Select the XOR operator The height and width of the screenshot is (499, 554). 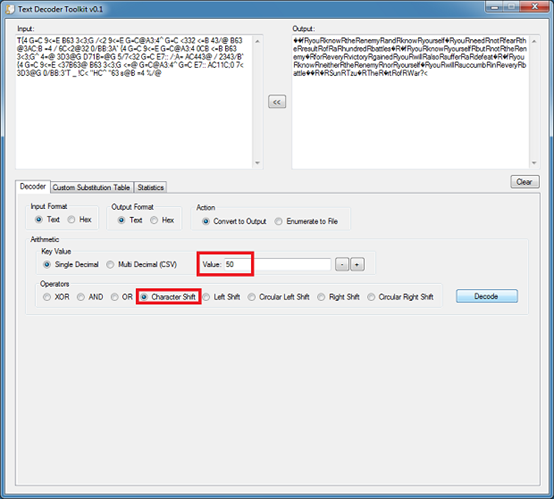(56, 297)
